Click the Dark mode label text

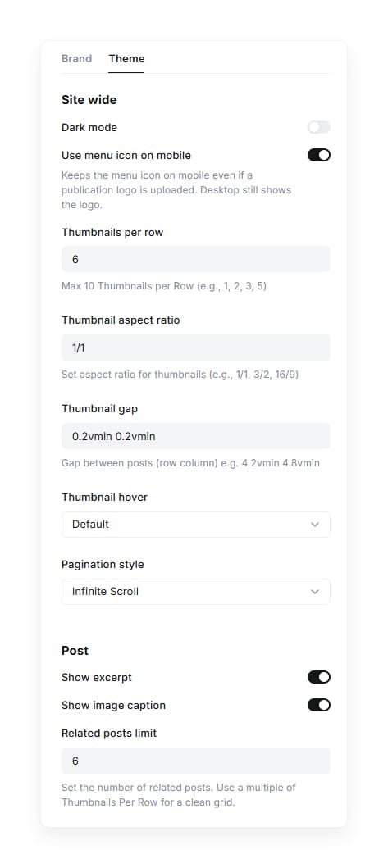(x=89, y=127)
